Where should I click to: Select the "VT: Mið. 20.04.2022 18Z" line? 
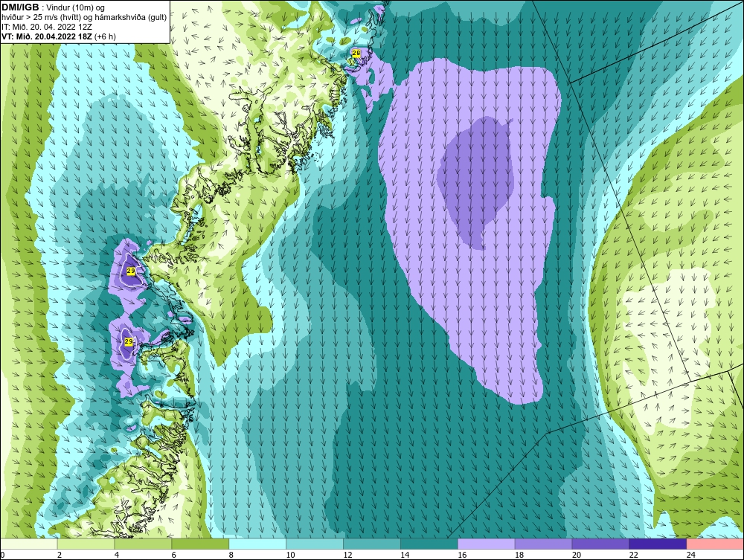(47, 36)
